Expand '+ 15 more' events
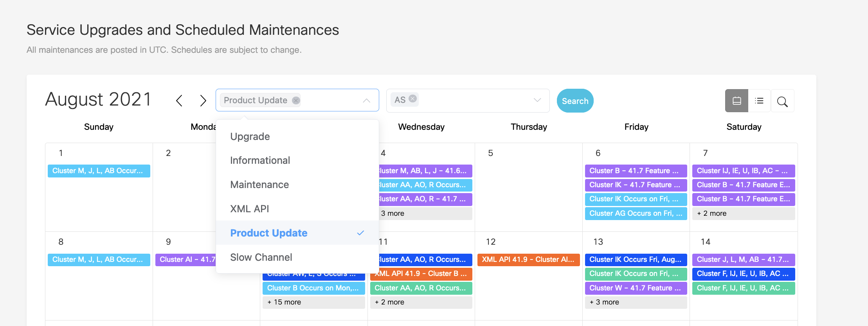The height and width of the screenshot is (326, 868). (x=313, y=302)
